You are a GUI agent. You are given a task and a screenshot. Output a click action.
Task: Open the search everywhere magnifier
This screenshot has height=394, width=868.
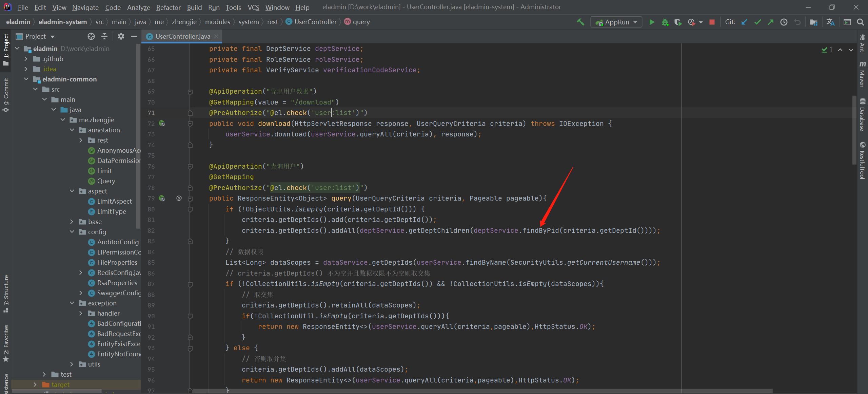pyautogui.click(x=861, y=22)
